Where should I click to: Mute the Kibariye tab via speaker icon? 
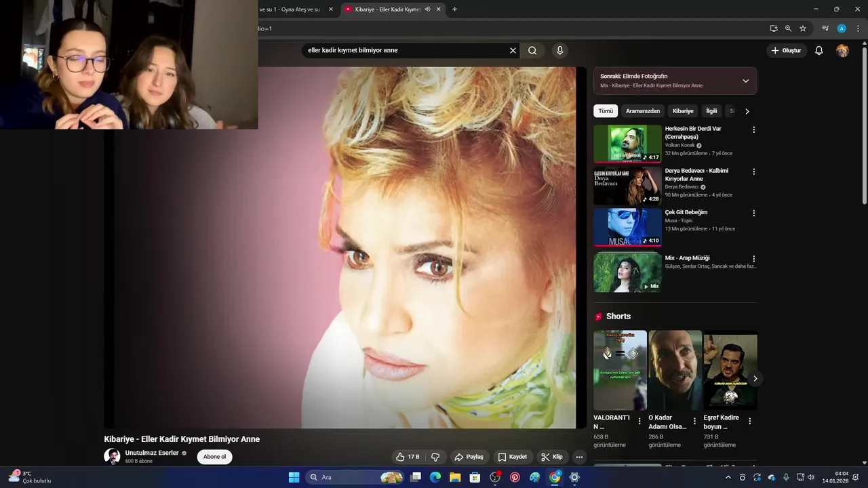point(427,9)
